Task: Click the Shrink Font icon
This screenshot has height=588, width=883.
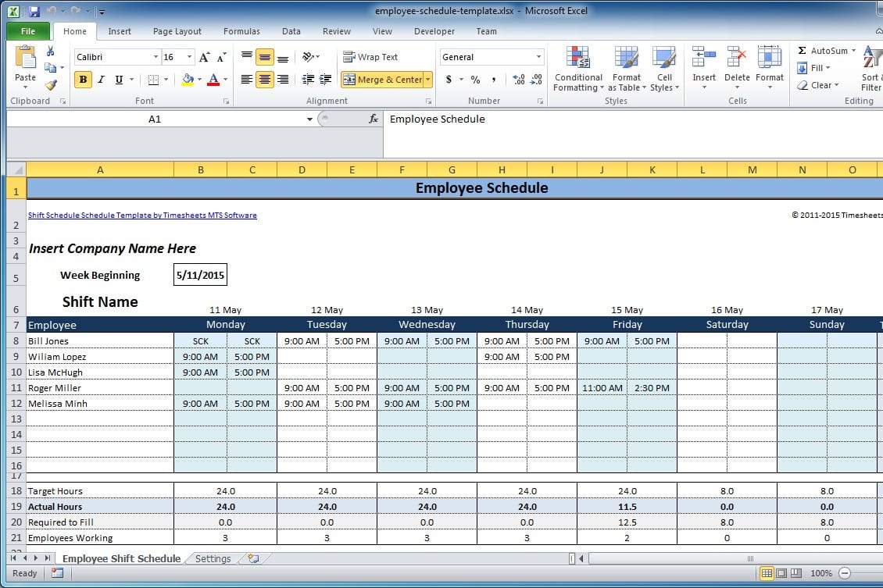Action: (x=221, y=57)
